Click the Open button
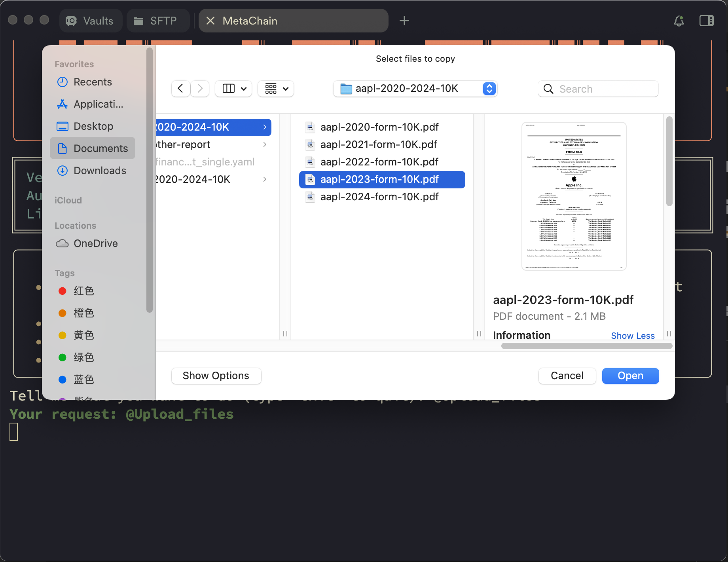Screen dimensions: 728x562 pos(630,376)
